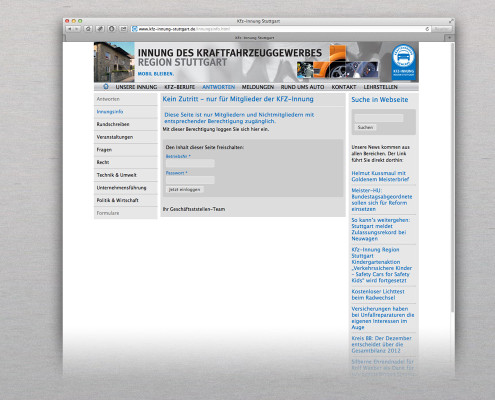Click the building photo in the banner
The image size is (495, 400).
(x=114, y=62)
